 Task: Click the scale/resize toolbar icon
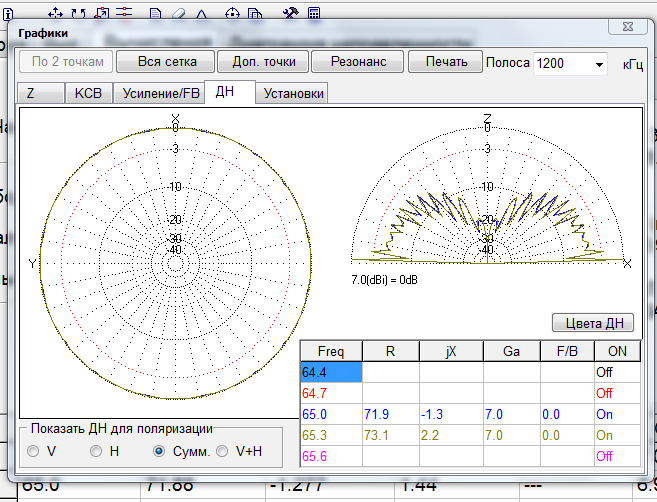tap(101, 14)
